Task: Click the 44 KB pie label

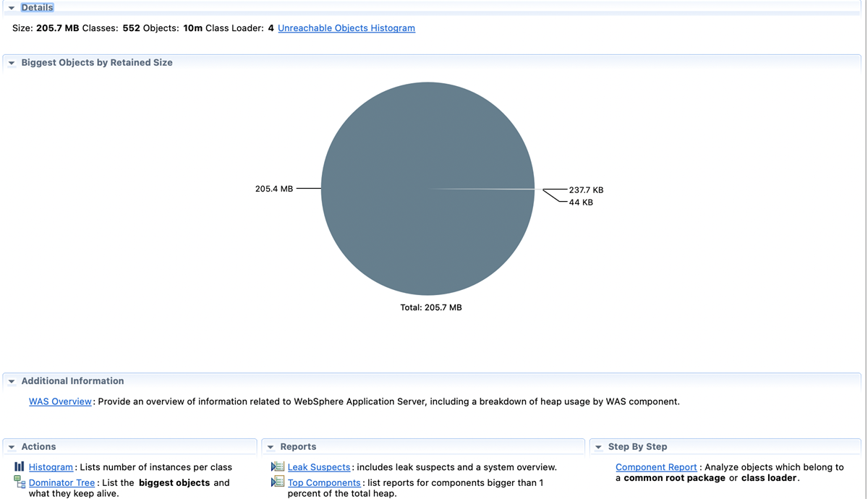Action: (581, 202)
